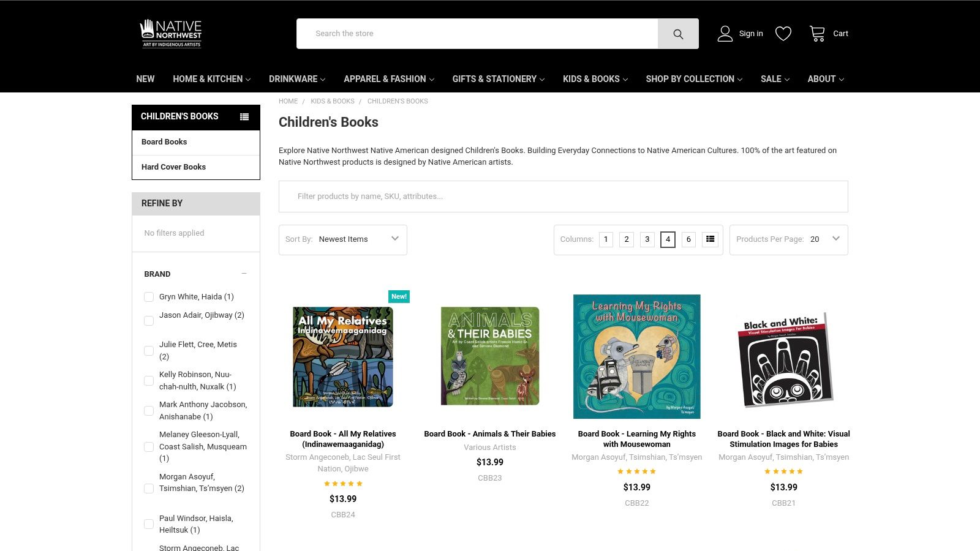980x551 pixels.
Task: Expand the About menu
Action: [x=826, y=79]
